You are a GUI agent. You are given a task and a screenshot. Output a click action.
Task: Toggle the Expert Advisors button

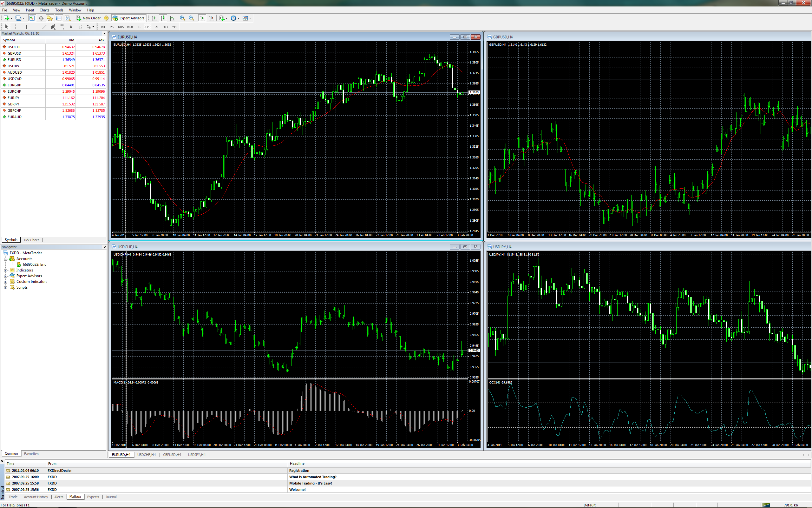click(128, 18)
